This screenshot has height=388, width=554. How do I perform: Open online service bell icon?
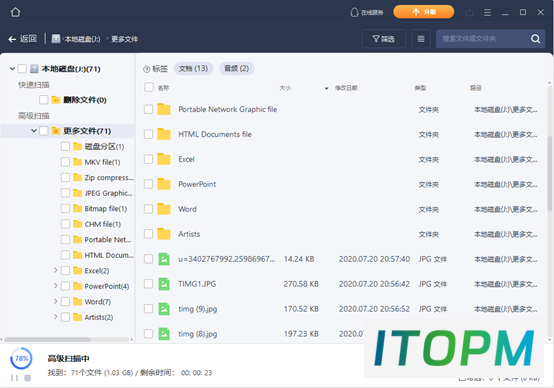pos(354,12)
